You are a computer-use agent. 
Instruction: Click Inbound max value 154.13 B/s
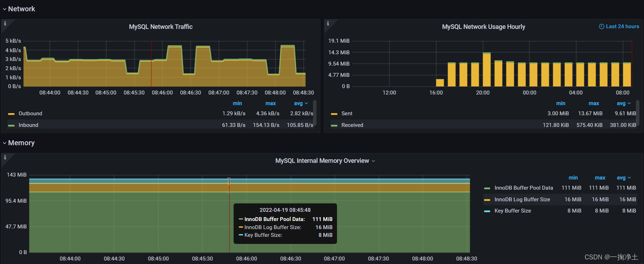pos(266,125)
